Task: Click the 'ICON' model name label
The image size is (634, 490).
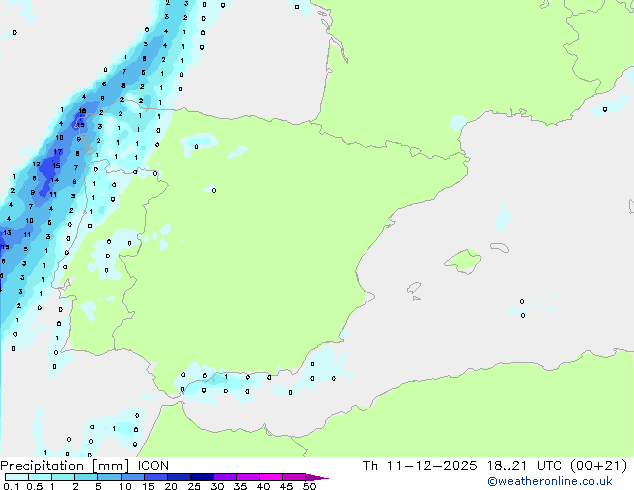Action: [153, 466]
